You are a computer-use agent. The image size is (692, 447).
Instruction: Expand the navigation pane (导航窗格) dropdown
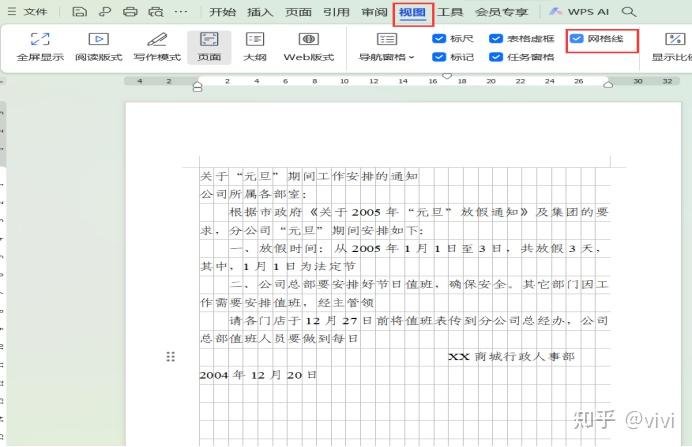pos(386,57)
